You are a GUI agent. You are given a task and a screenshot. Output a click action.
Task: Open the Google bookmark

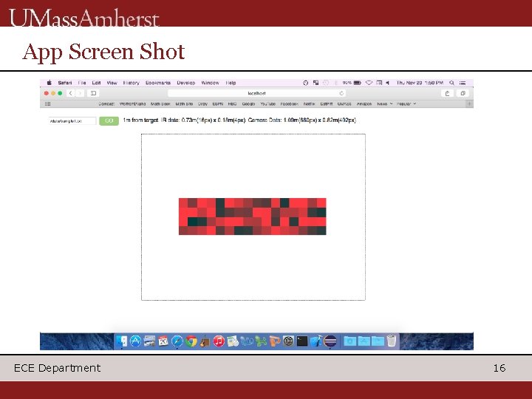pyautogui.click(x=248, y=104)
